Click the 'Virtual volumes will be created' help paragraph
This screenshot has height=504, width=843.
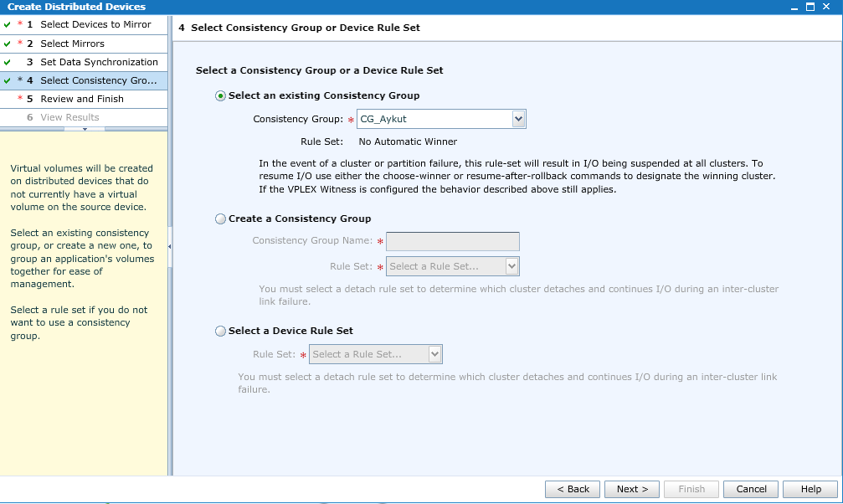(82, 188)
